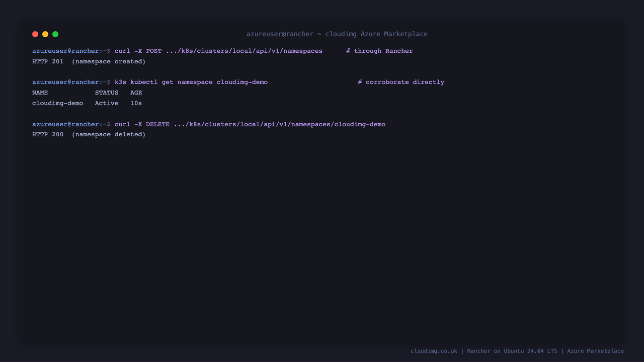Click the terminal title 'azureuser@rancher ~ cloudimg Azure Marketplace'
644x362 pixels.
[337, 34]
